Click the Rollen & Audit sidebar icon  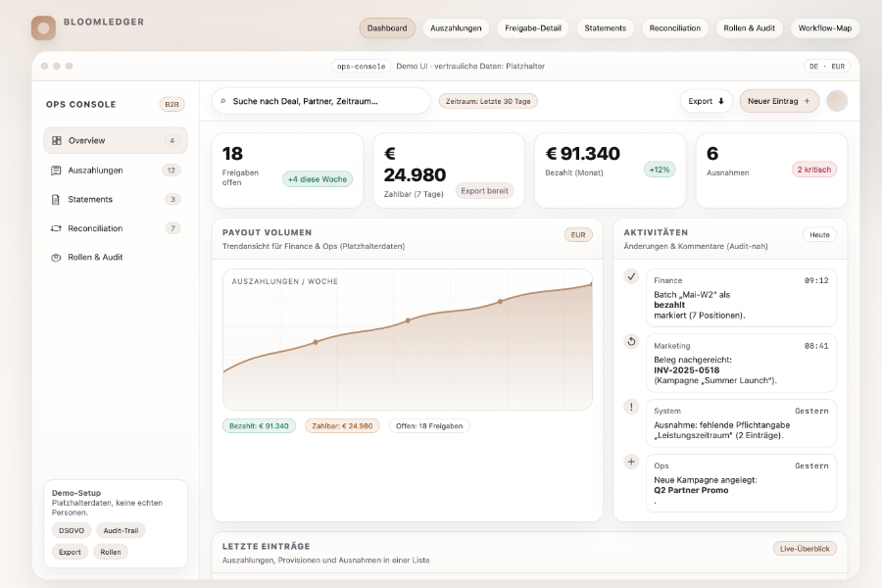click(x=57, y=258)
